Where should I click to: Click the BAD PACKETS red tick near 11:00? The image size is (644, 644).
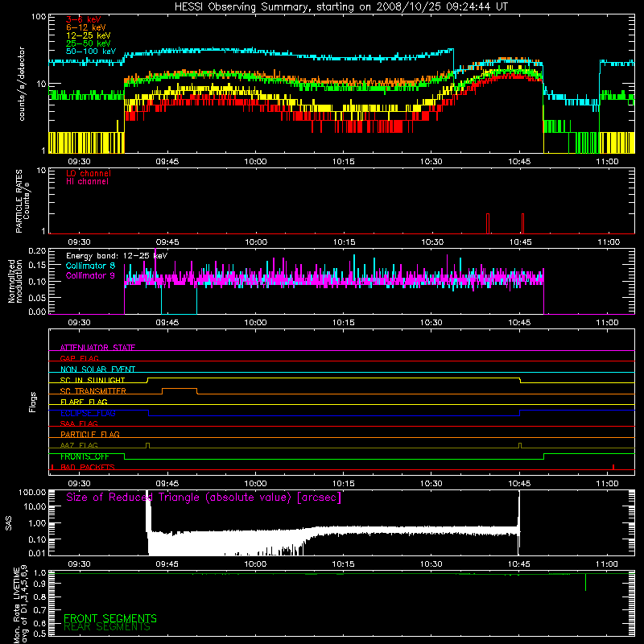coord(613,467)
